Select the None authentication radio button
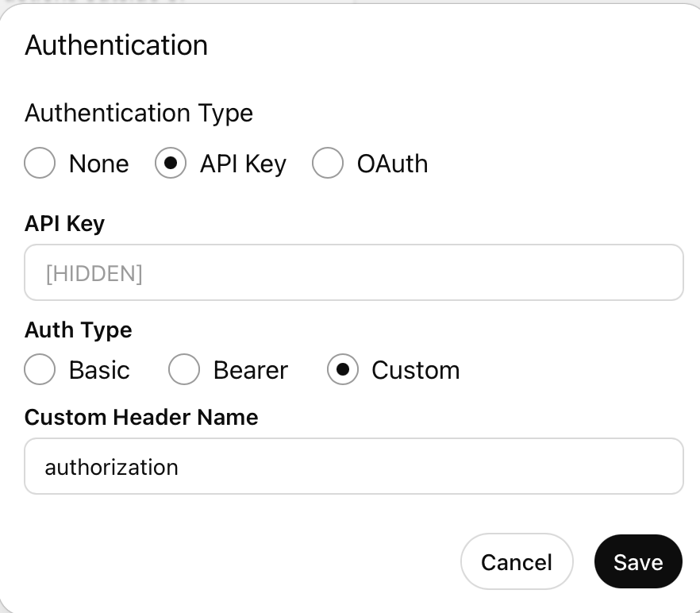 click(40, 164)
